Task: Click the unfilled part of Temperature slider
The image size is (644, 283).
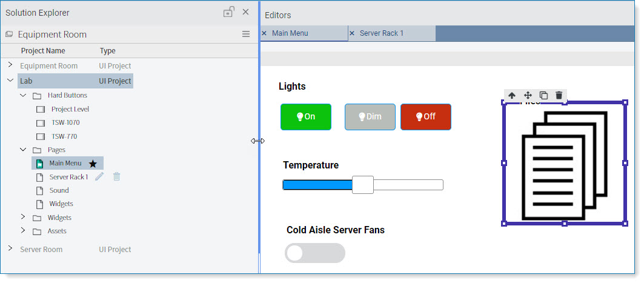Action: [408, 185]
